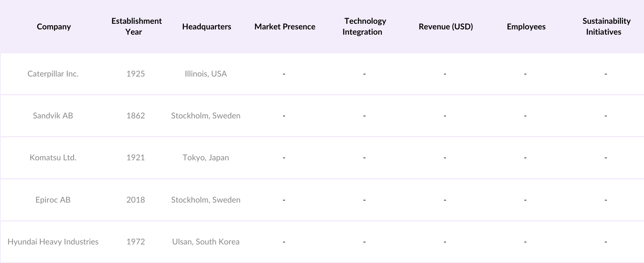Viewport: 644px width, 263px height.
Task: Select the Sandvik AB company cell
Action: coord(53,116)
